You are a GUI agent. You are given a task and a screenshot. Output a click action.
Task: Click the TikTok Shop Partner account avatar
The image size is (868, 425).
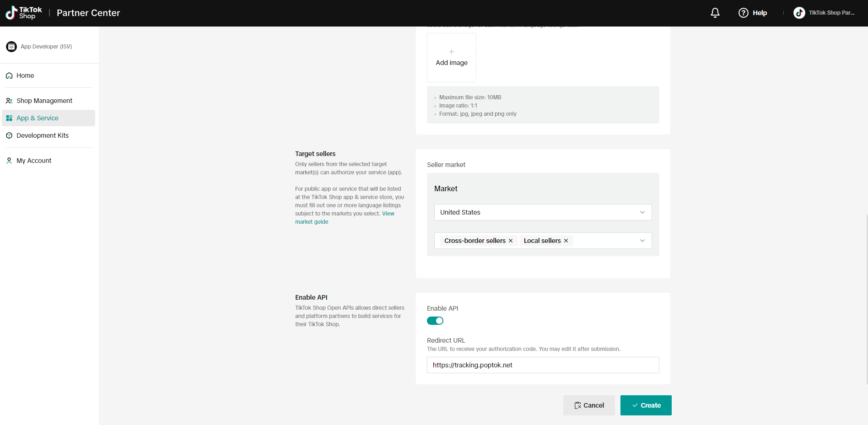pos(799,13)
